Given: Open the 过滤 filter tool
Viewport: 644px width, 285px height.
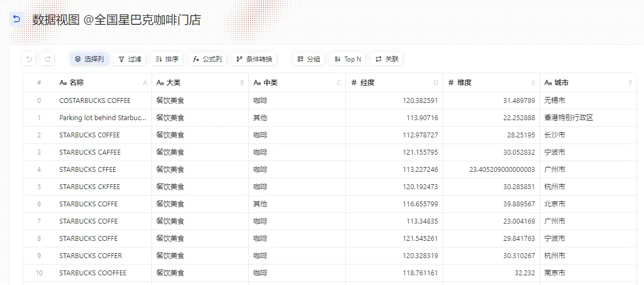Looking at the screenshot, I should point(130,59).
